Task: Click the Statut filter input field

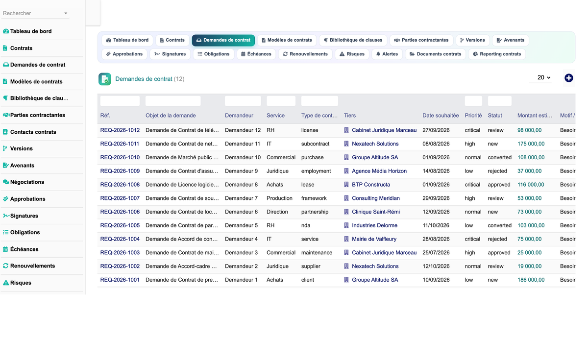Action: pos(500,101)
